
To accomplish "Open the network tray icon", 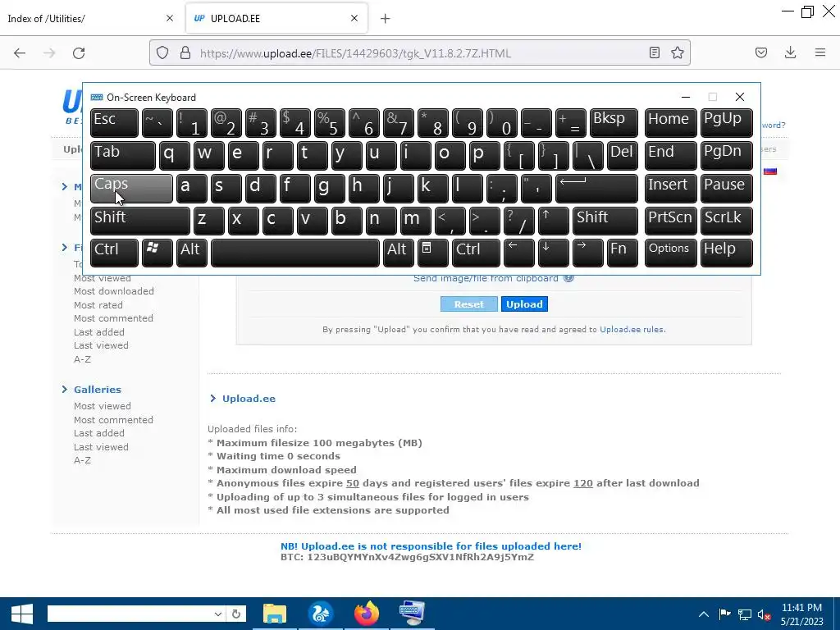I will pos(744,614).
